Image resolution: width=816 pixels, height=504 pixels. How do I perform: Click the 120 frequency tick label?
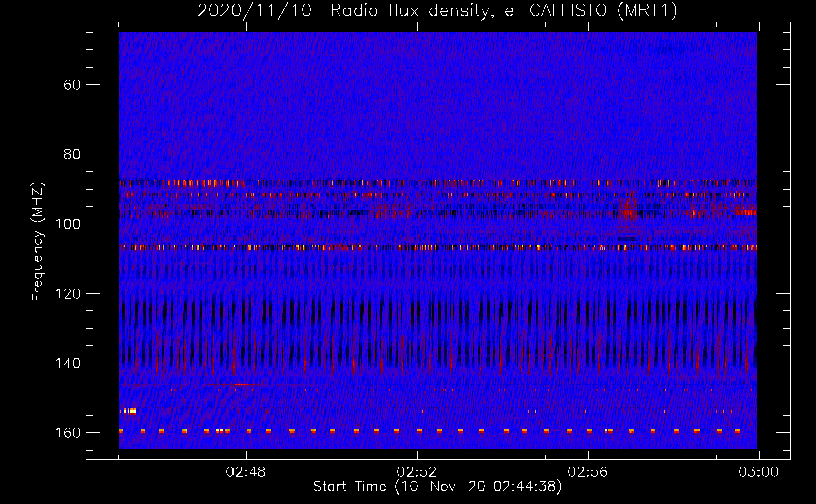click(x=68, y=294)
